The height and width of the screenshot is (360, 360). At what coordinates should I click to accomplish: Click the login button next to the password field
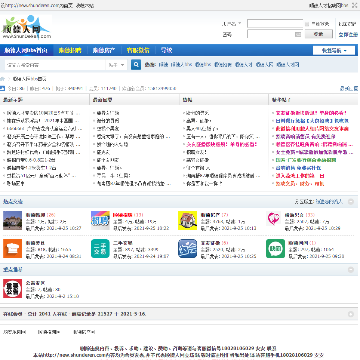coord(319,34)
